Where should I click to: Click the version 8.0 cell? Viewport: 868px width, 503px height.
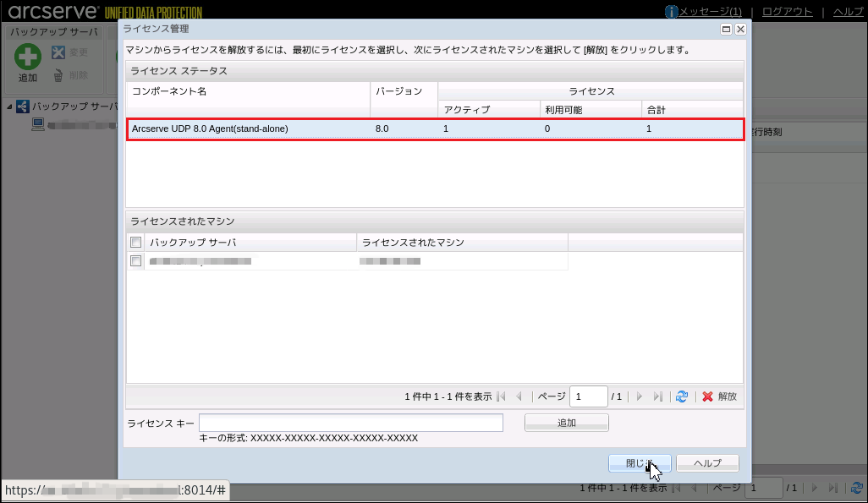point(404,129)
